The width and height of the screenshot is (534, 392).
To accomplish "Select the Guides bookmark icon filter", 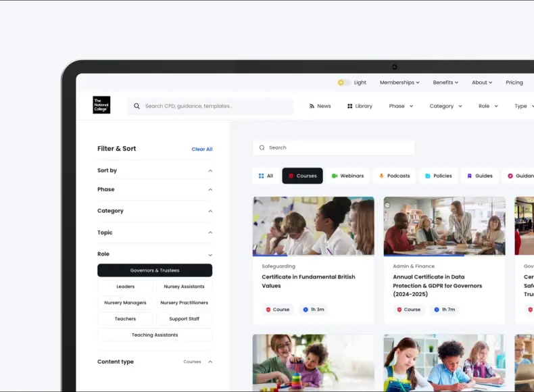I will tap(470, 176).
